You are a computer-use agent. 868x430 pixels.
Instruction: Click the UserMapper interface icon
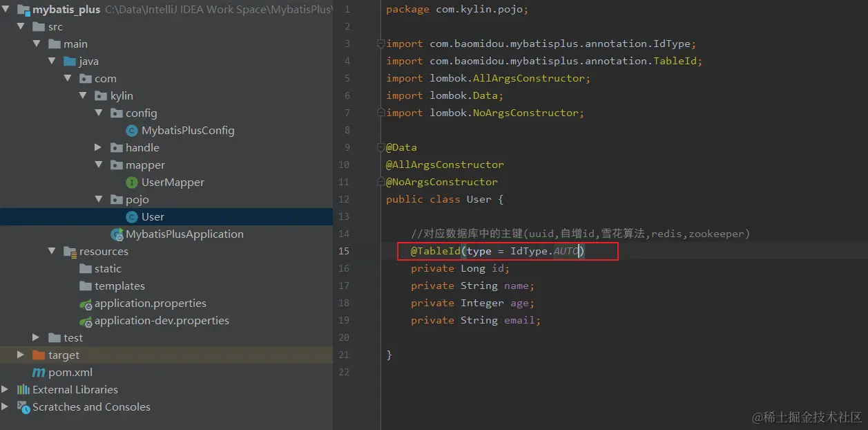coord(132,183)
